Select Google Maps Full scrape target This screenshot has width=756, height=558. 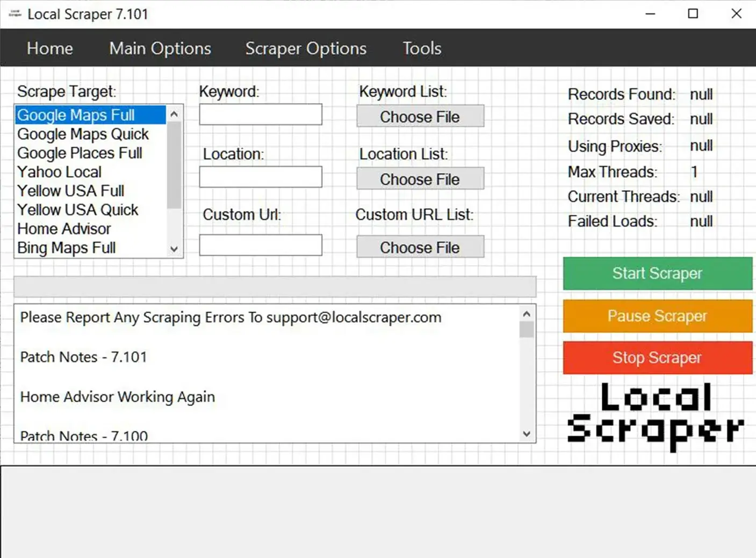[91, 115]
